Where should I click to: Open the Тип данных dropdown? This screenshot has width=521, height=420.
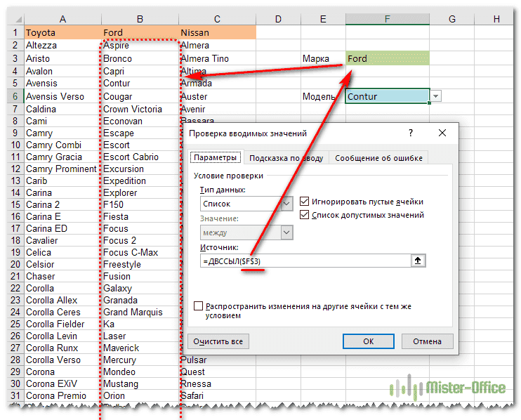(x=286, y=204)
